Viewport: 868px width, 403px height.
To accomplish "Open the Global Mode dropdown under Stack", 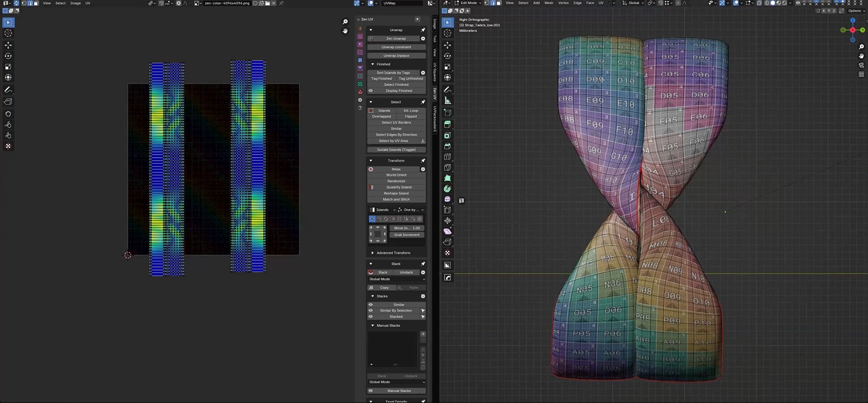I will point(397,279).
